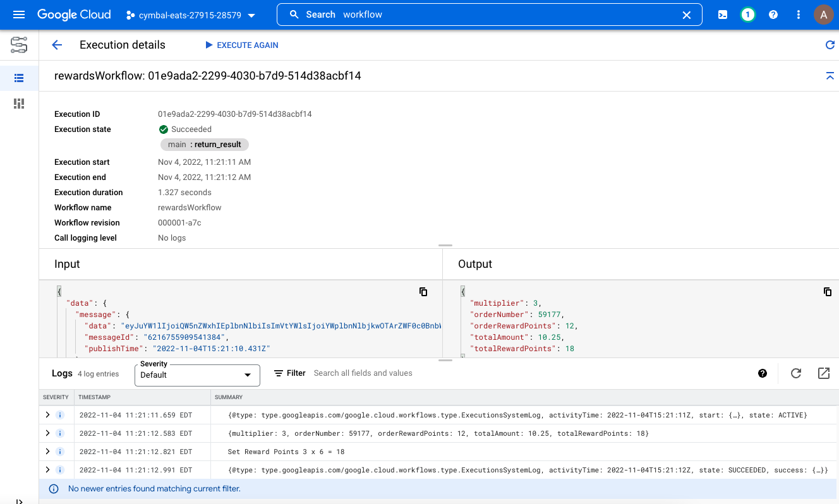Open the workflows list in sidebar
Screen dimensions: 839x504
point(19,78)
